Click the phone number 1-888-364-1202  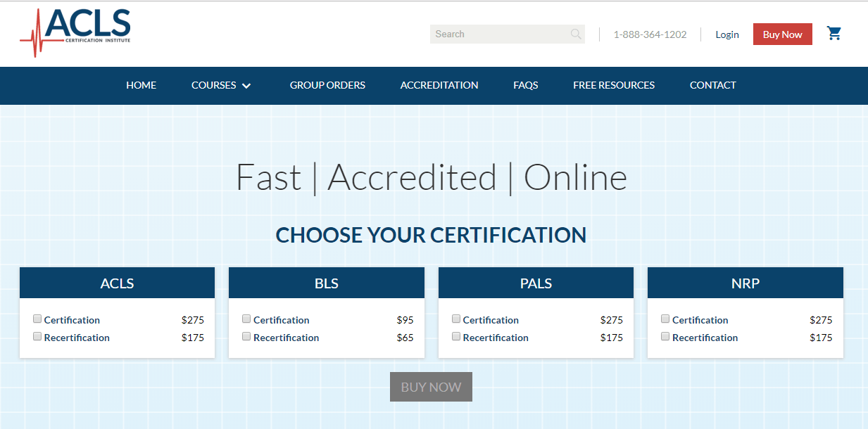[650, 34]
